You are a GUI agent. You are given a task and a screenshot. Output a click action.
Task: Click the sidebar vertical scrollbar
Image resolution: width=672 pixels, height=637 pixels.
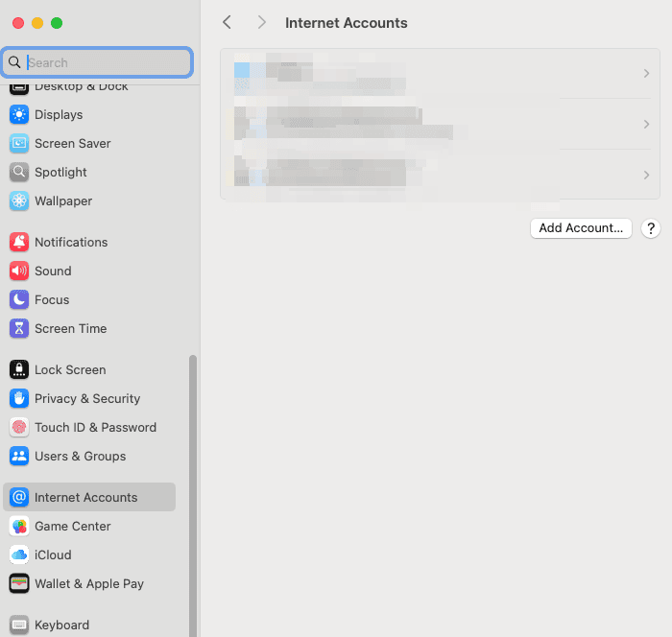point(193,480)
